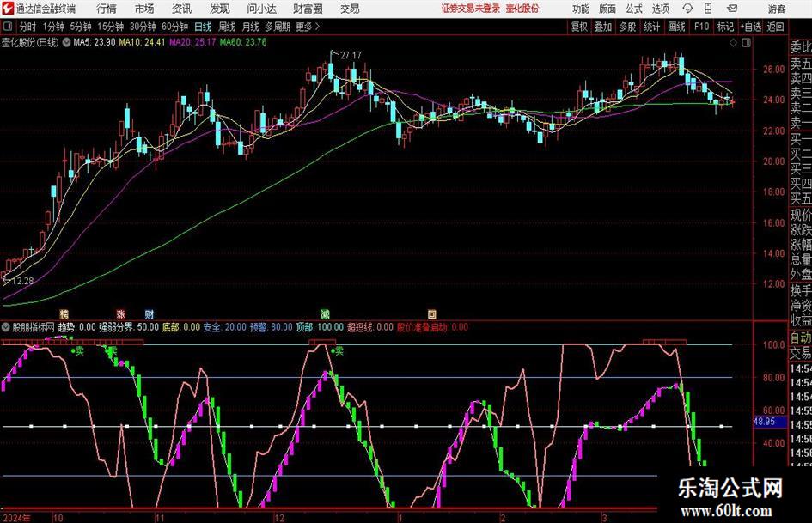The image size is (812, 523).
Task: Open the 功能 menu
Action: point(581,9)
